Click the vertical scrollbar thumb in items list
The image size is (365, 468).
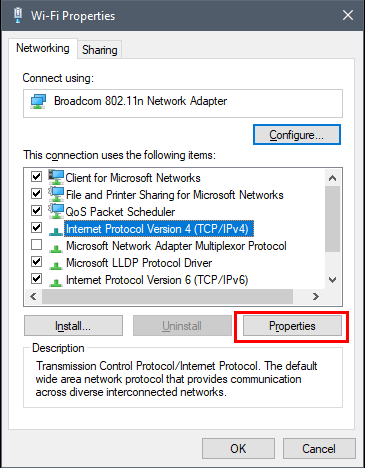click(332, 219)
